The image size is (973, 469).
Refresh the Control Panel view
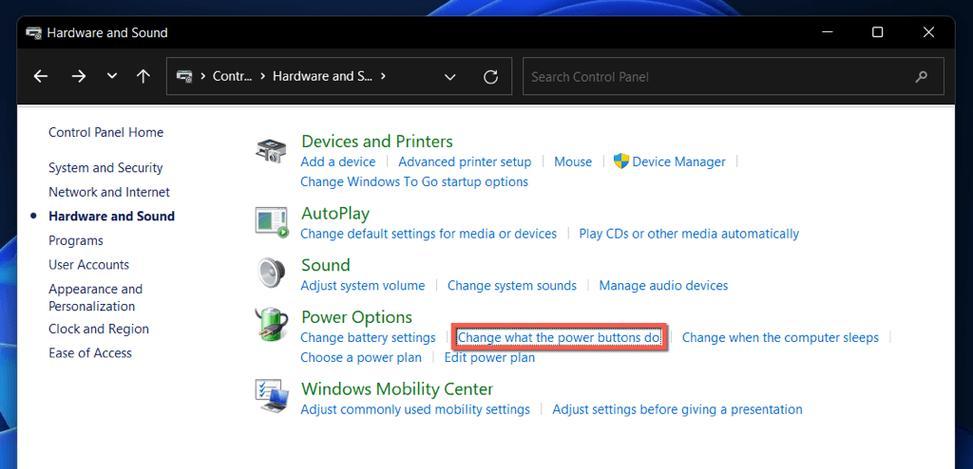point(490,77)
